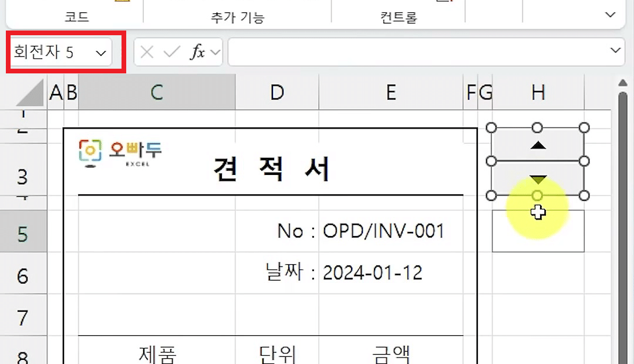Screen dimensions: 634x364
Task: Select the 제품 header cell
Action: [x=157, y=350]
